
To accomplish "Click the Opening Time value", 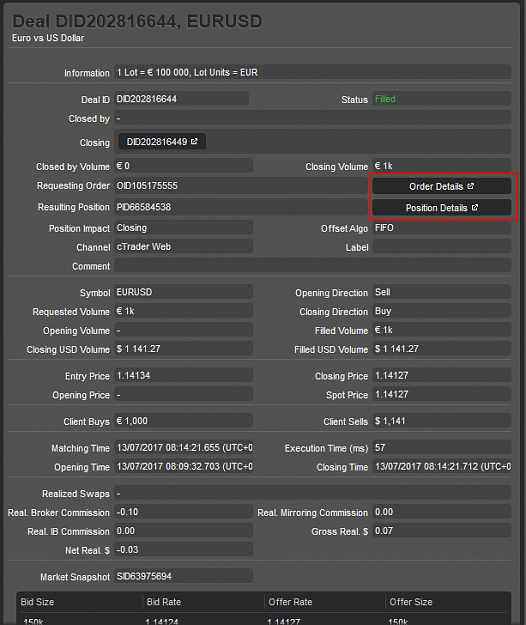I will [183, 466].
